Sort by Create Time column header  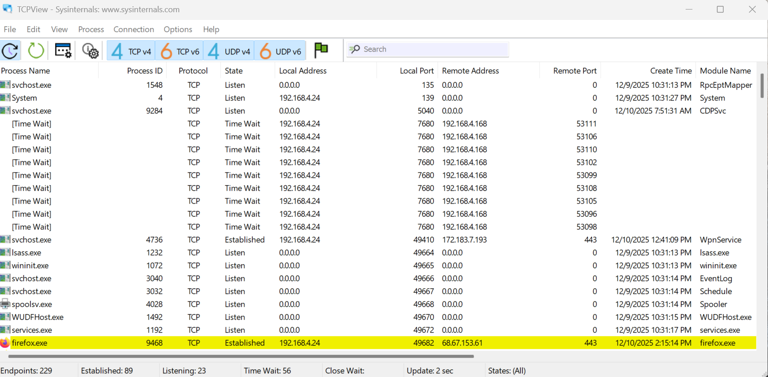[x=648, y=71]
